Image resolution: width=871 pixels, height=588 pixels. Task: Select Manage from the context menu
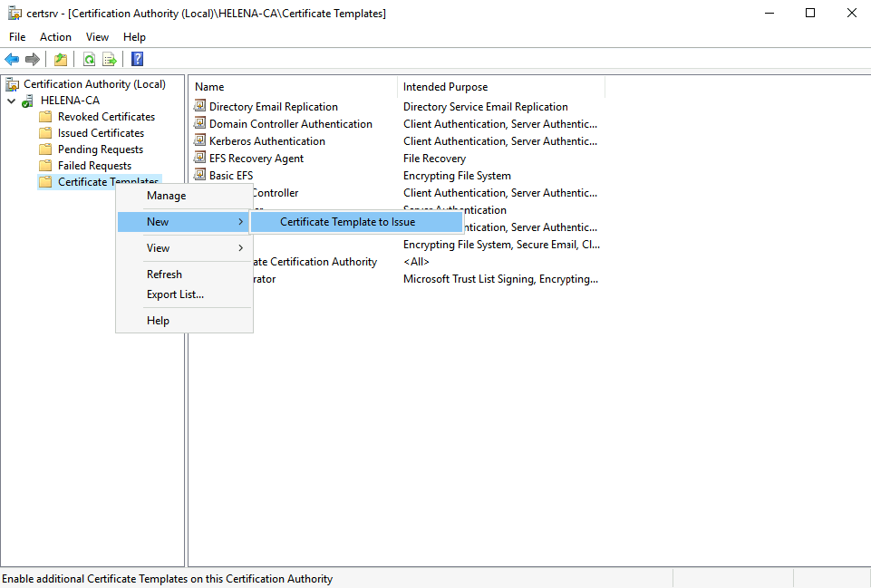point(166,196)
